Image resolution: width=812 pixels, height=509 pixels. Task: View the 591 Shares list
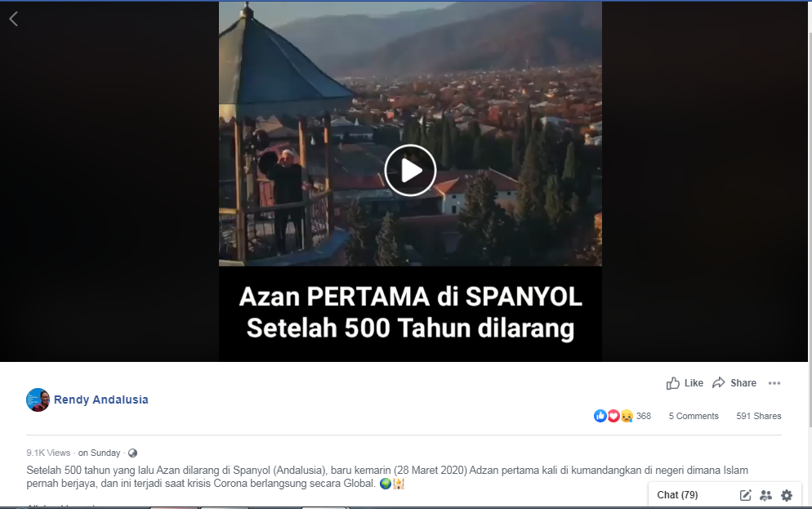(x=759, y=416)
